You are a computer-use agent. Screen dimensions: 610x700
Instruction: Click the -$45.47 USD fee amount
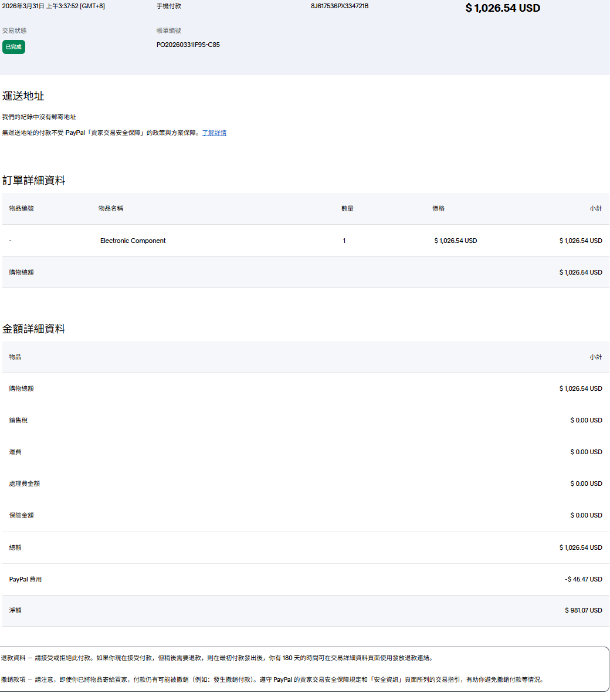tap(583, 579)
